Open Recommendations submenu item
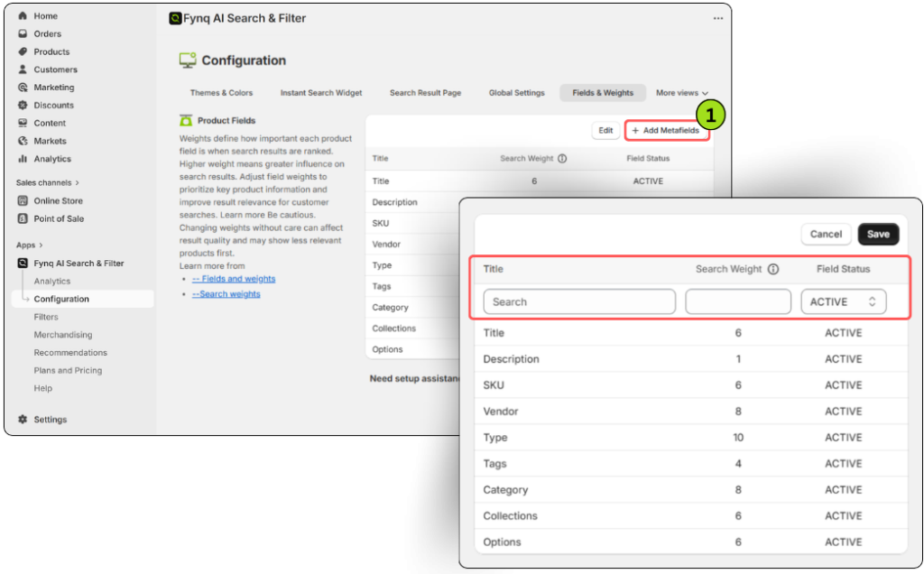This screenshot has height=574, width=924. click(70, 352)
